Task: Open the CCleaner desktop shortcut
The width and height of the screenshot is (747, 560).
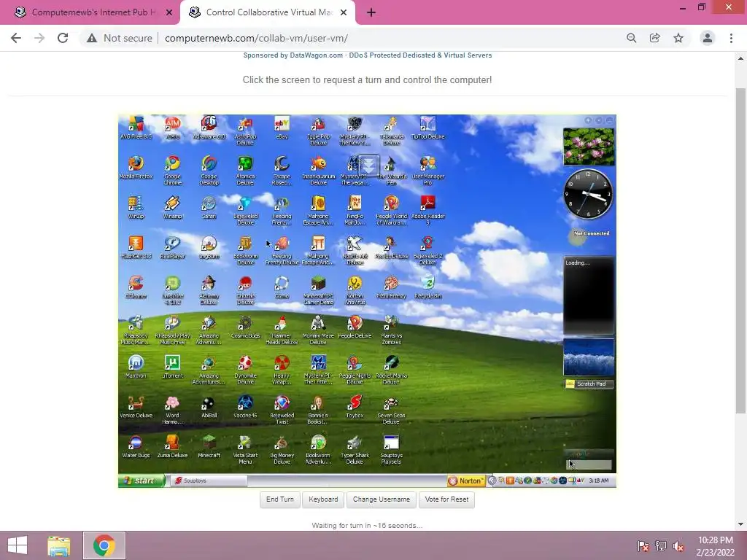Action: point(136,287)
